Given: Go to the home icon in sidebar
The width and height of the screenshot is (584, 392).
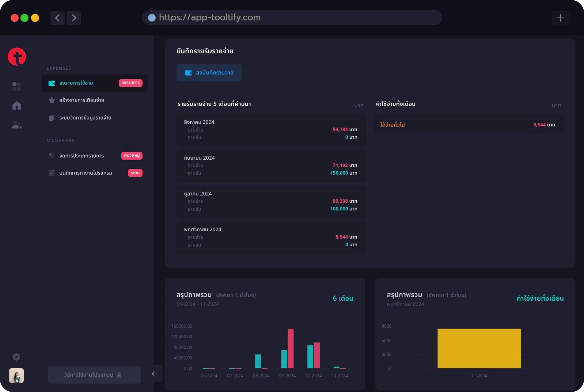Looking at the screenshot, I should (17, 106).
